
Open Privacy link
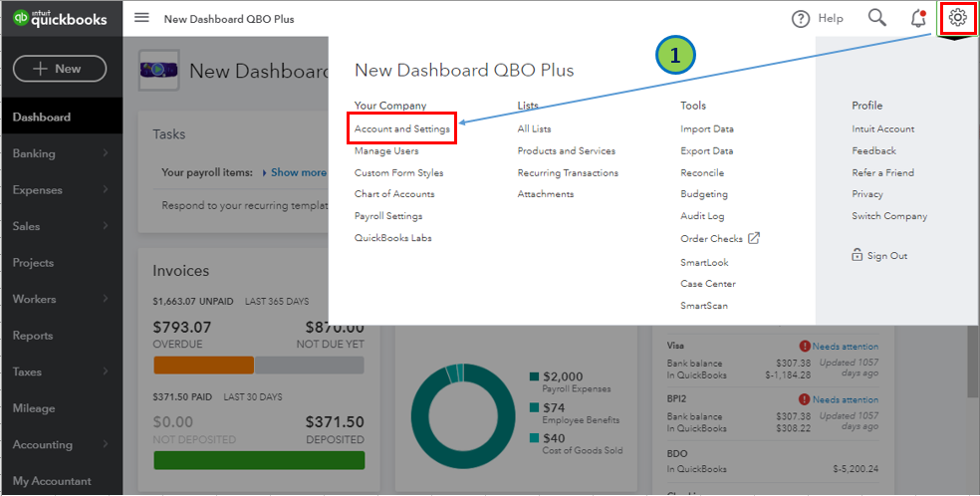[867, 194]
